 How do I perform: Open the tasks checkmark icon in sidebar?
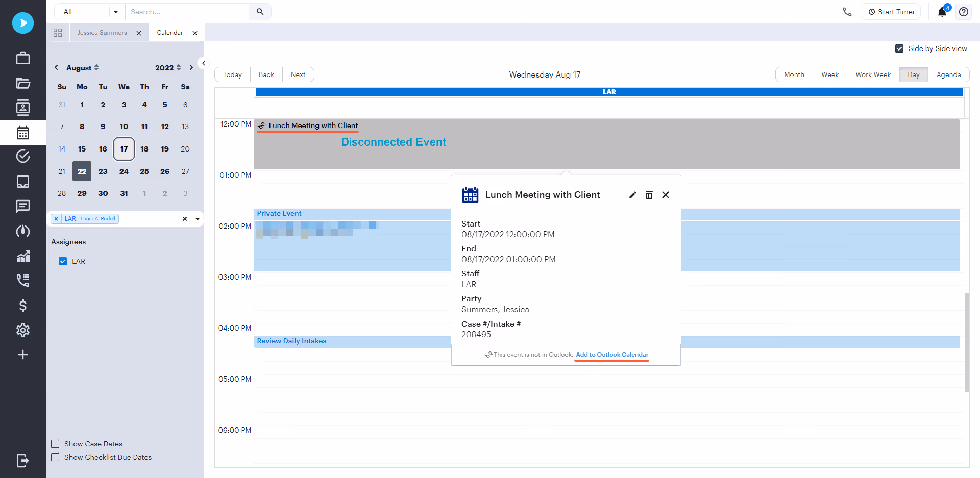(x=23, y=156)
